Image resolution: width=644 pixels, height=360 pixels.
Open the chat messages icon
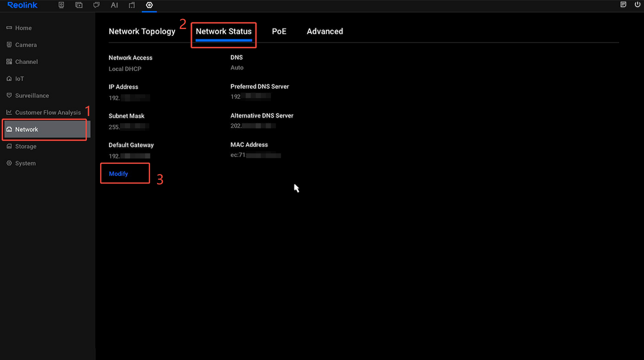point(96,5)
